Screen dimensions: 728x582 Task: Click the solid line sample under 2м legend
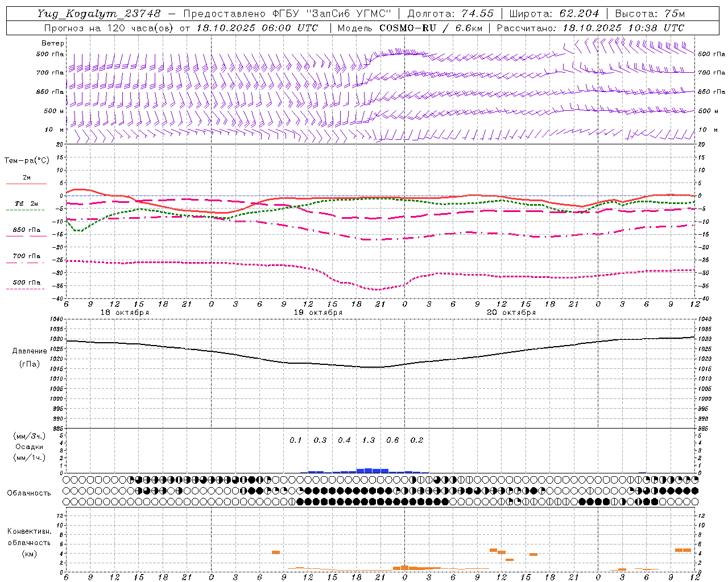26,184
